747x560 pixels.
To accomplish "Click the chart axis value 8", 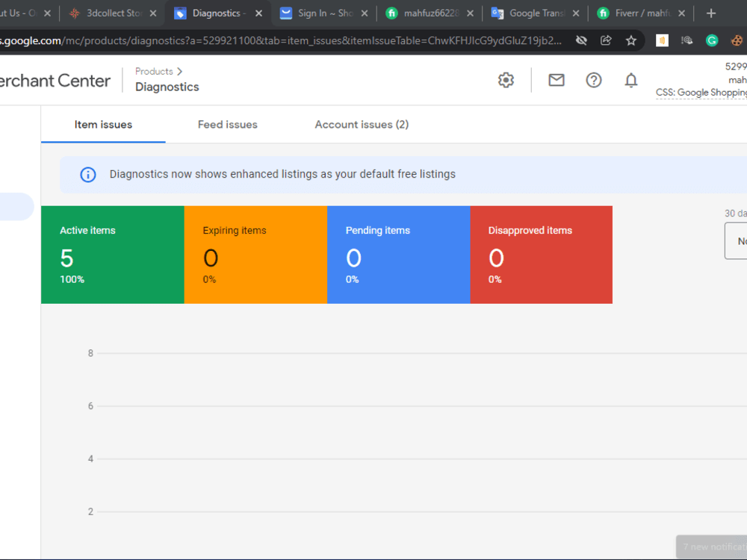I will point(90,353).
